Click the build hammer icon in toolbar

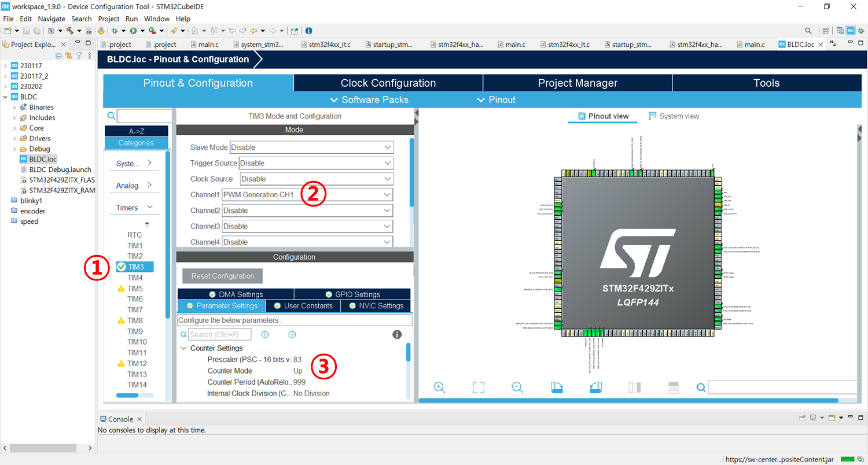[x=70, y=31]
